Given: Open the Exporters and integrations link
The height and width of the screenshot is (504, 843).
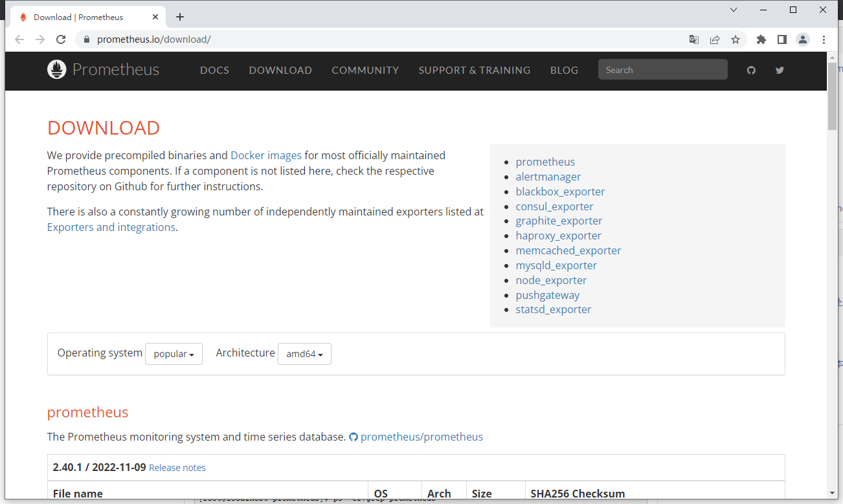Looking at the screenshot, I should coord(111,227).
